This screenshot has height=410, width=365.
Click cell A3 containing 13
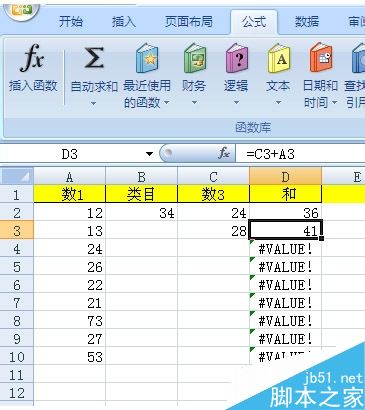[69, 230]
